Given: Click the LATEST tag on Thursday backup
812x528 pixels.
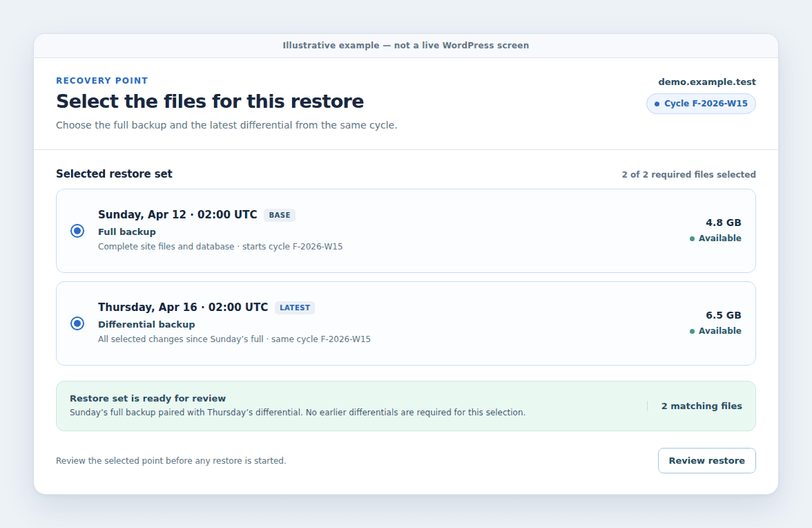Looking at the screenshot, I should 295,308.
